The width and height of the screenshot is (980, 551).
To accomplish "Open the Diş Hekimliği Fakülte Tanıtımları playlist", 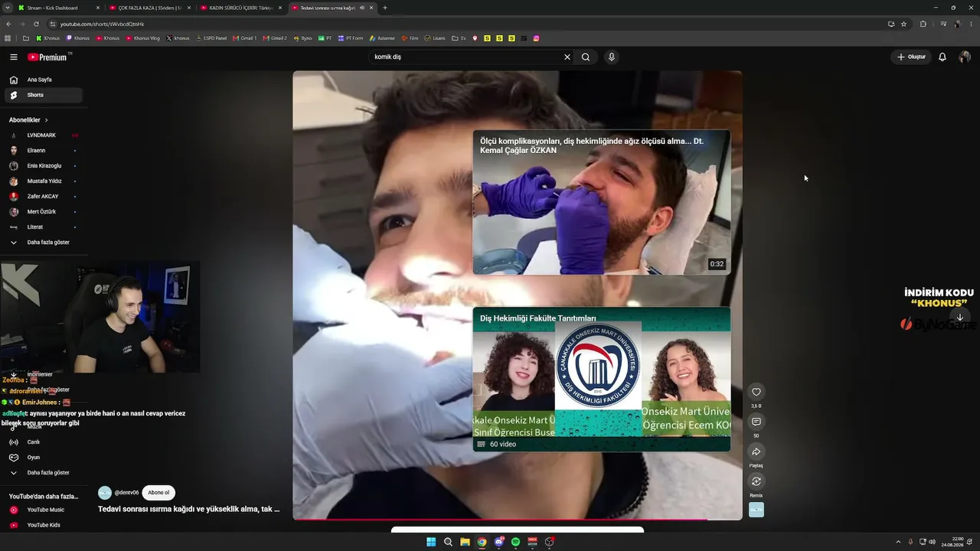I will click(x=602, y=380).
